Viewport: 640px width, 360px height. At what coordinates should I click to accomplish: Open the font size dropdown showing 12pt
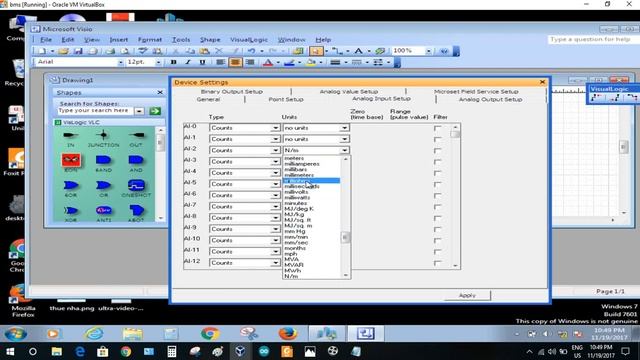tap(158, 62)
